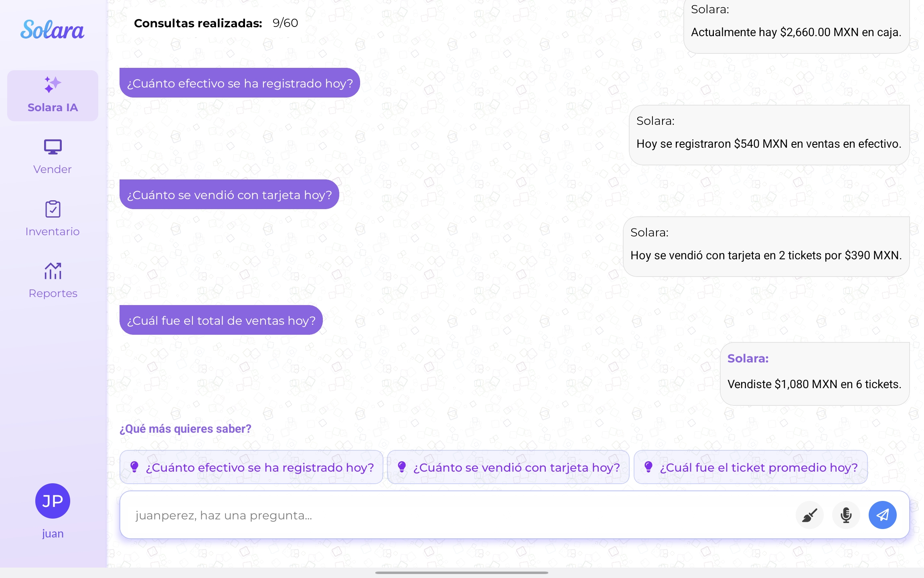Select suggestion about efectivo registrado hoy
924x578 pixels.
click(x=251, y=467)
